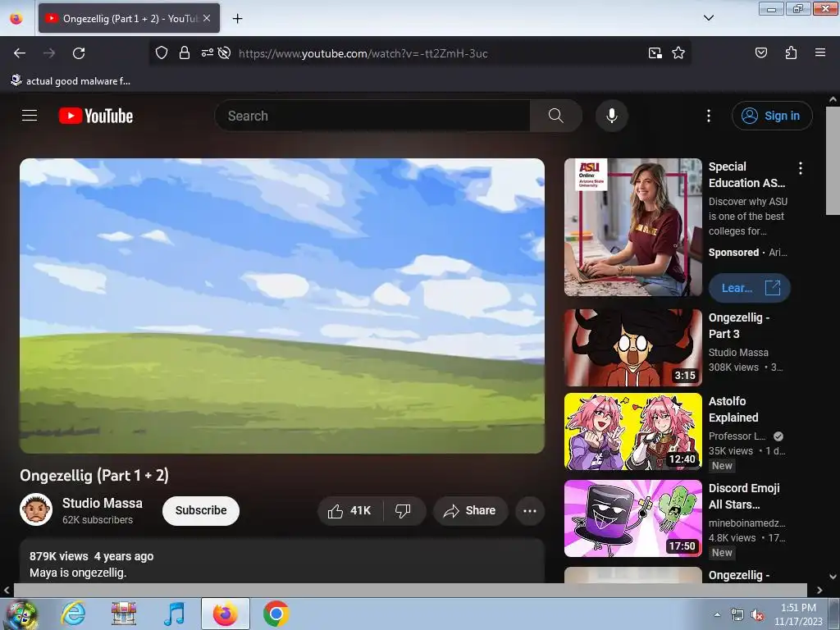Viewport: 840px width, 630px height.
Task: Open the Extensions puzzle icon
Action: point(791,52)
